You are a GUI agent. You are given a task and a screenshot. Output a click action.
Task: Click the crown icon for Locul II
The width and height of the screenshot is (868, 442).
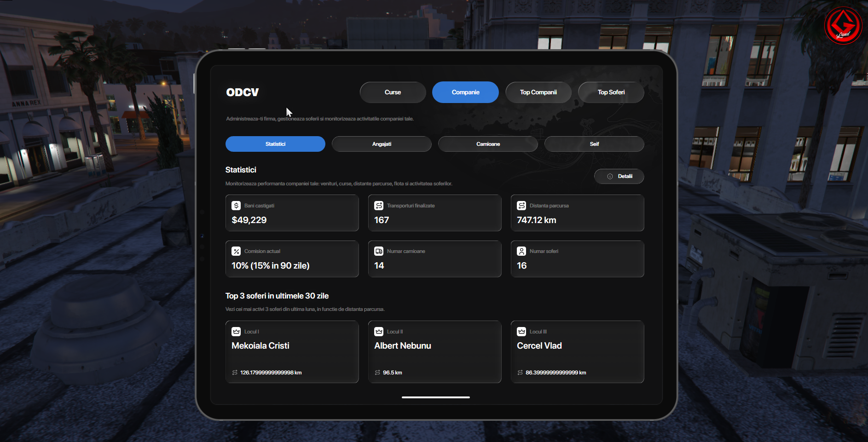[x=379, y=332]
